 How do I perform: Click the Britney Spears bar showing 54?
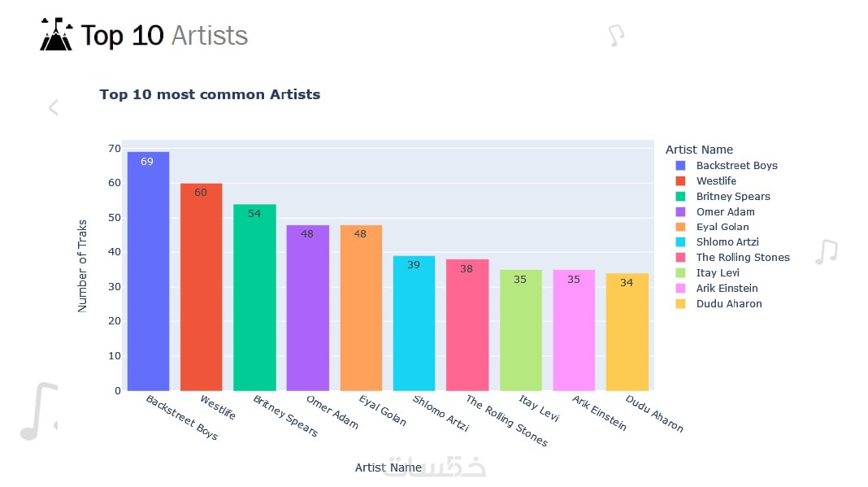click(x=254, y=298)
